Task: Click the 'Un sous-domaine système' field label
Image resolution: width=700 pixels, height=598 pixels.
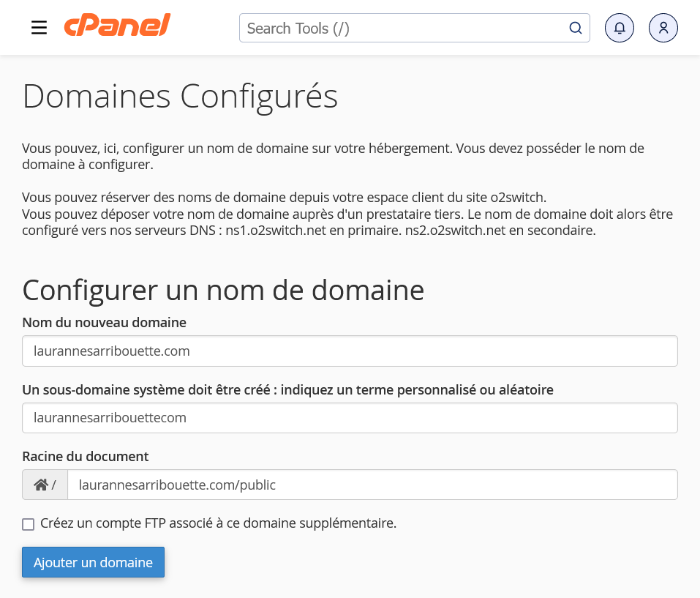Action: pos(287,390)
